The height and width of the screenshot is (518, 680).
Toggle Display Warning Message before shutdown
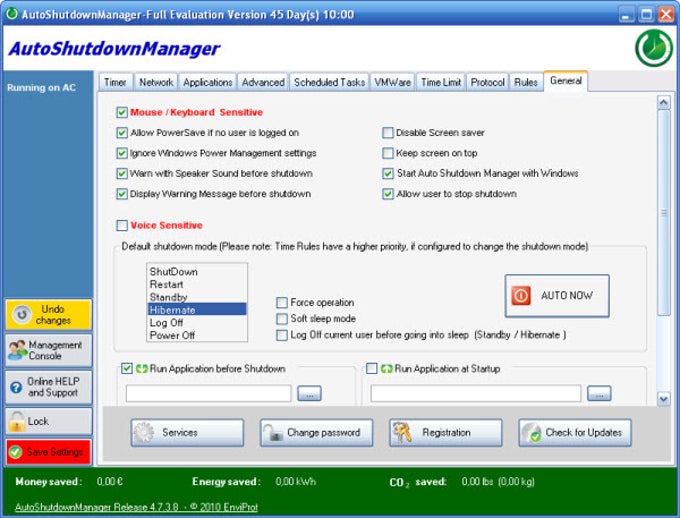[122, 194]
